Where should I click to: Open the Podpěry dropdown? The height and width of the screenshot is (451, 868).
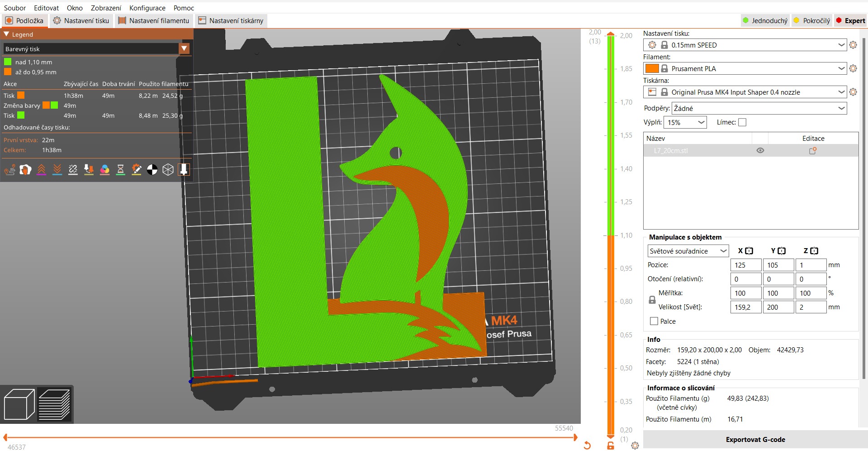tap(759, 108)
